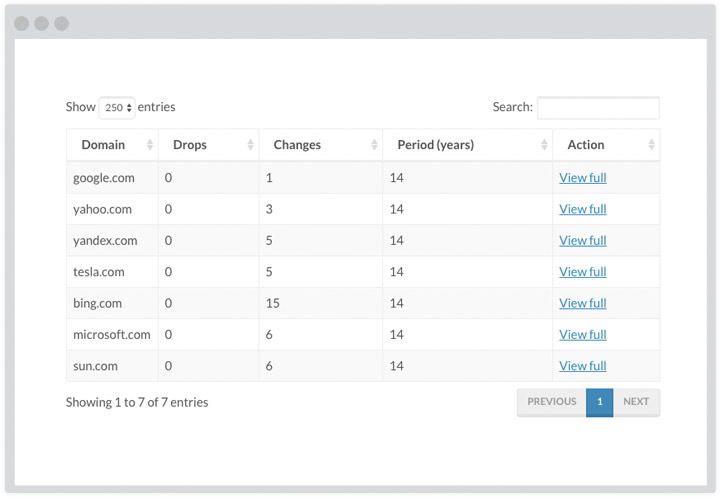Screen dimensions: 721x498
Task: Sort by Drops column sort icon
Action: 251,145
